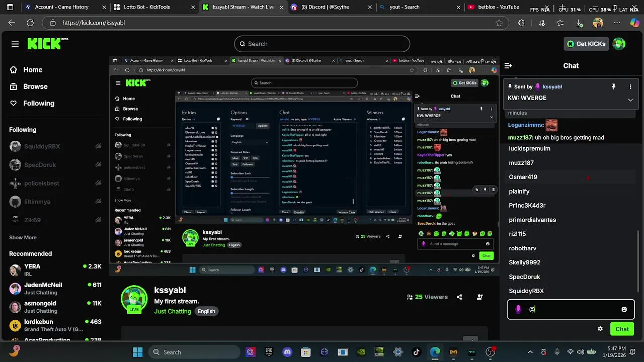
Task: Open browser extensions puzzle icon
Action: point(521,23)
